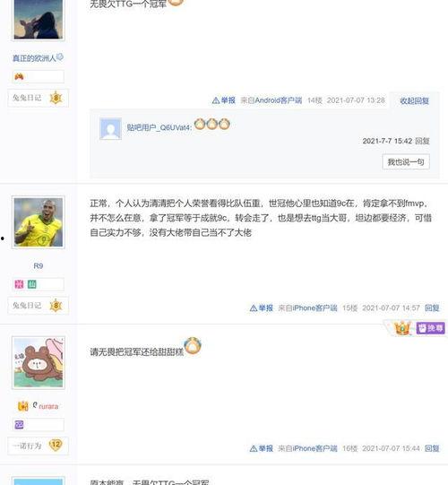The width and height of the screenshot is (448, 485).
Task: Click the gray default avatar in reply
Action: click(111, 129)
